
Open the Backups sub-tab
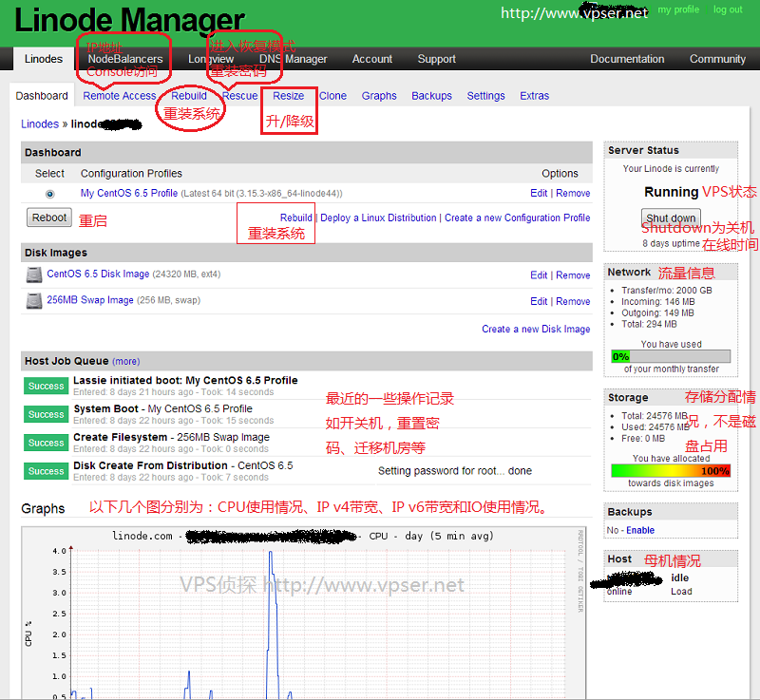pos(431,96)
